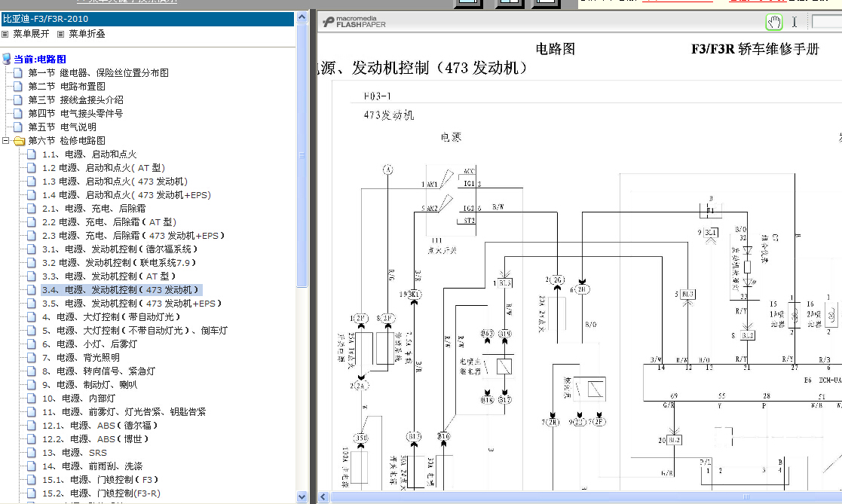
Task: Open 12.2、电源、ABS(博世)
Action: 96,439
